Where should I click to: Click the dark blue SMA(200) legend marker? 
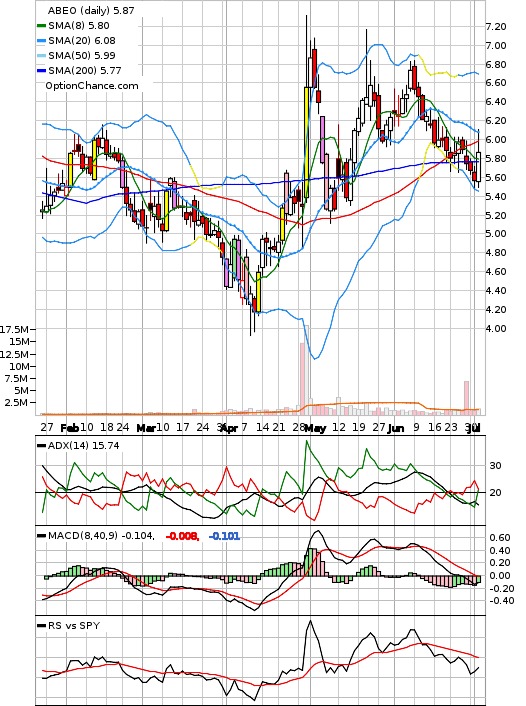click(x=41, y=70)
